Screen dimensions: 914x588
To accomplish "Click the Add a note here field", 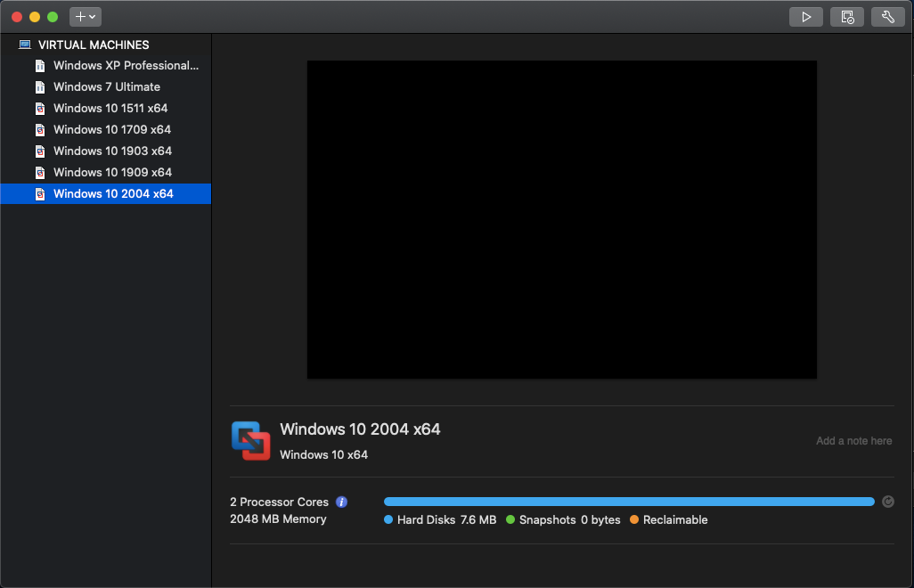I will (853, 441).
